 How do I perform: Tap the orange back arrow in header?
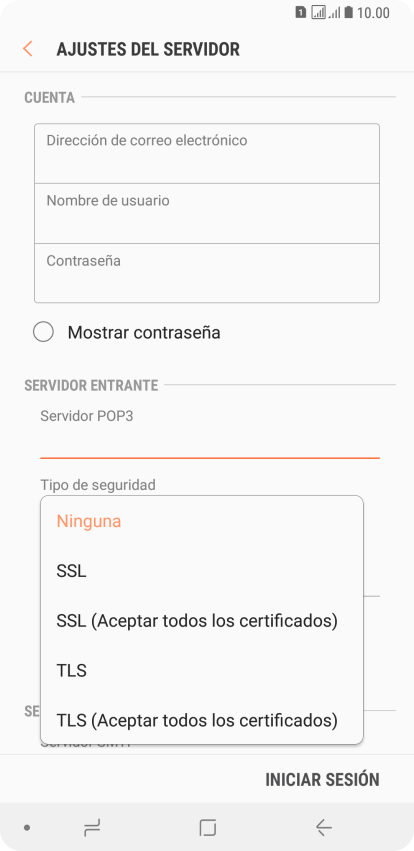pyautogui.click(x=28, y=49)
